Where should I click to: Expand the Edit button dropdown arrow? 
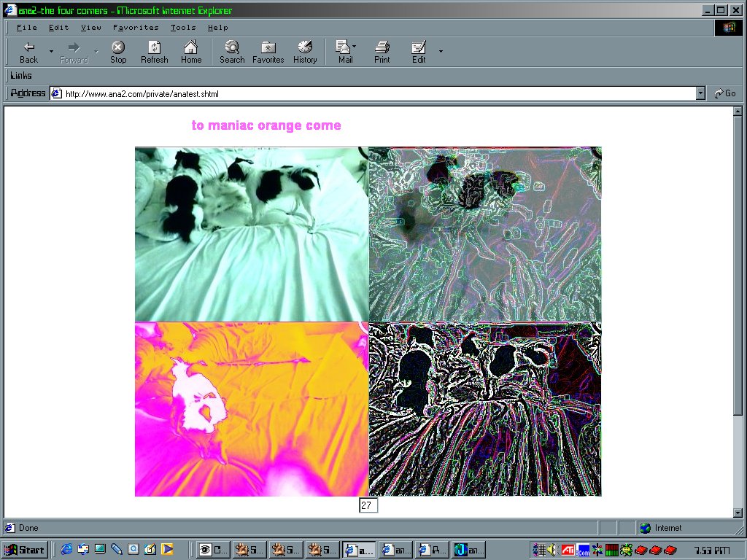(x=441, y=51)
